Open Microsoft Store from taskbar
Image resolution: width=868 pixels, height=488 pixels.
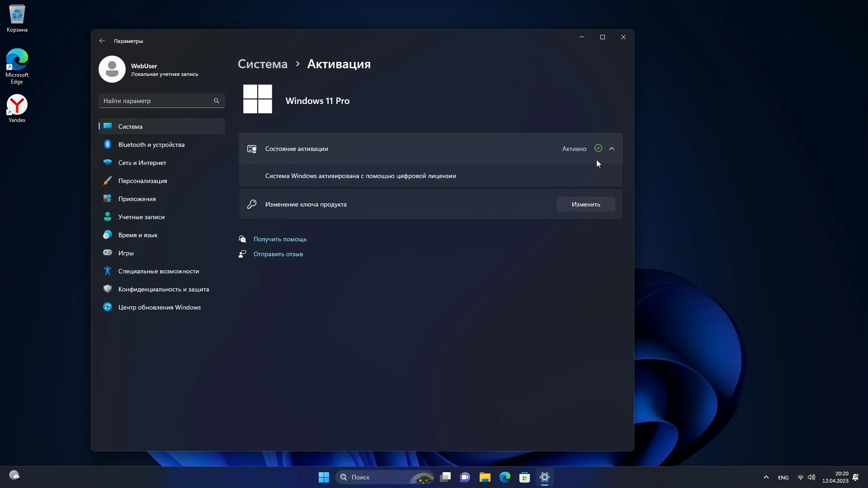(524, 477)
